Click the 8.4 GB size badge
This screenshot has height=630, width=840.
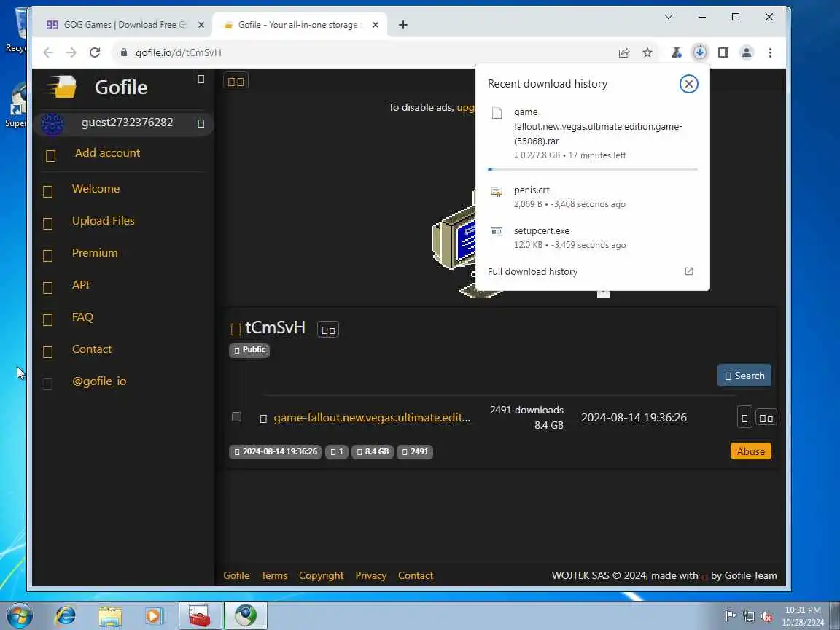373,451
